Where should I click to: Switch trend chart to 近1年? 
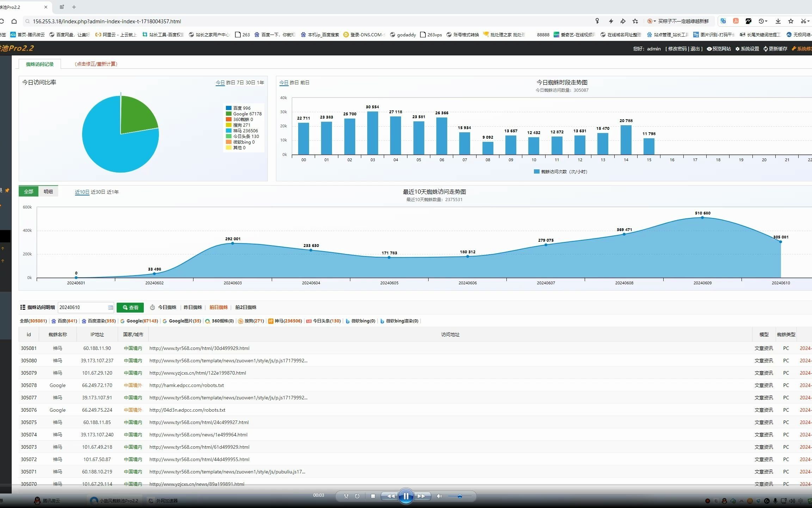[x=113, y=192]
